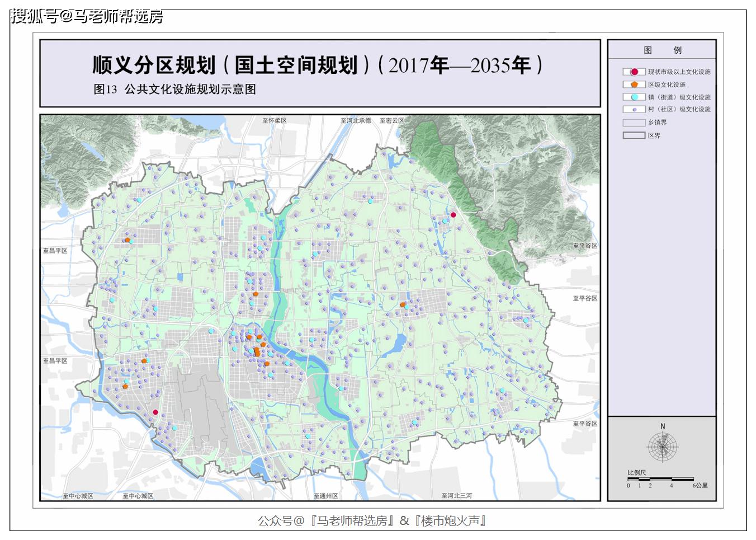
Task: Click the uppermost 至平谷区 label on east edge
Action: [585, 246]
